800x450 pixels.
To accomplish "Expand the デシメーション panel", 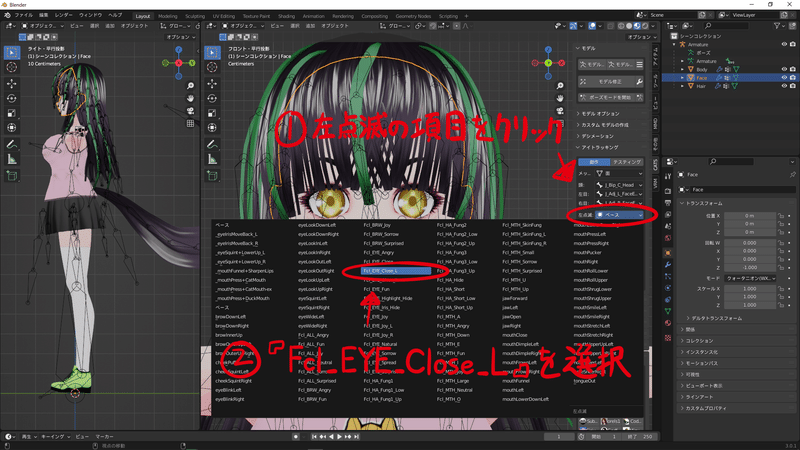I will 597,136.
